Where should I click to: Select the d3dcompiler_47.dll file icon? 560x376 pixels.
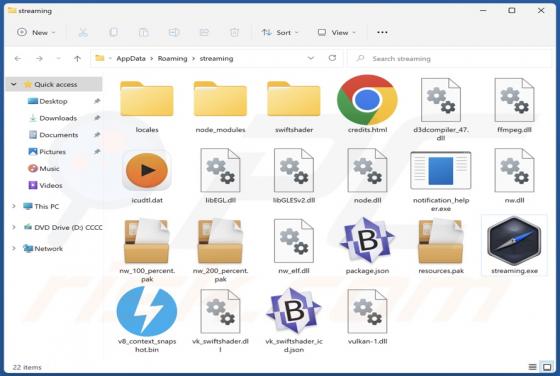click(x=441, y=100)
